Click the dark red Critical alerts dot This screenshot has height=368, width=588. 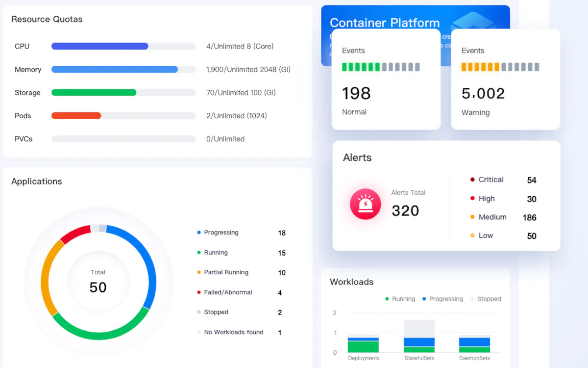tap(472, 180)
